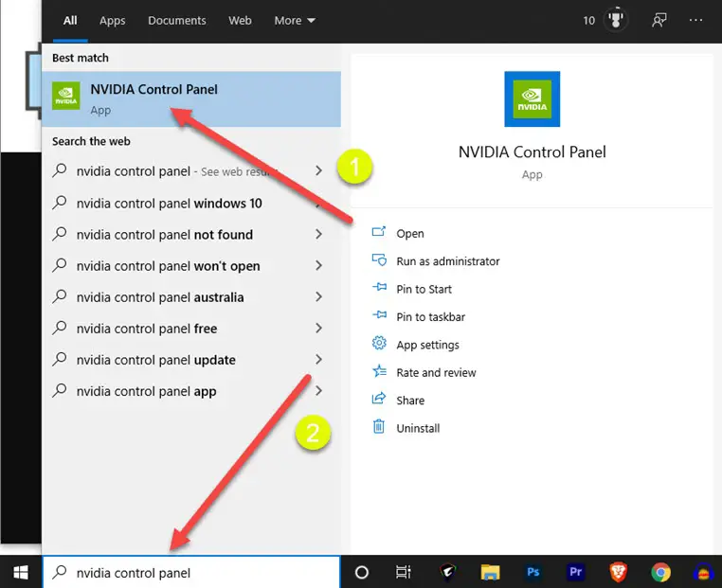Open Brave browser from the taskbar
The width and height of the screenshot is (722, 588).
pyautogui.click(x=618, y=572)
